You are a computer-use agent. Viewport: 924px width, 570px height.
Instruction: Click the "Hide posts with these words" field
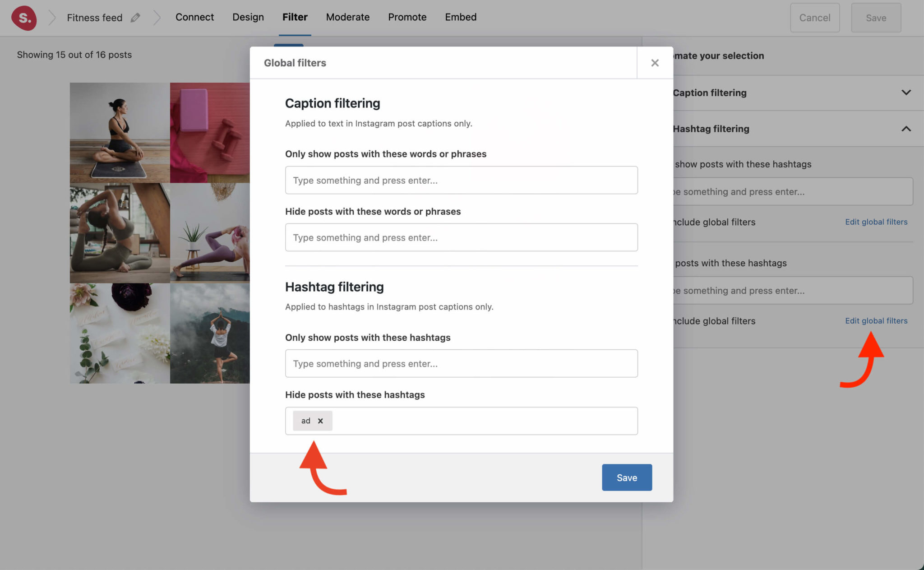pos(461,237)
